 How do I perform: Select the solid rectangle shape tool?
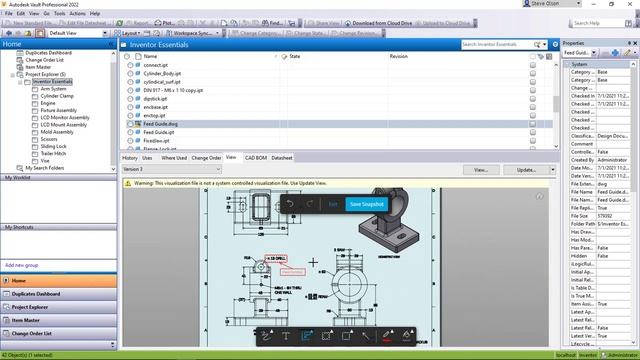[x=347, y=336]
